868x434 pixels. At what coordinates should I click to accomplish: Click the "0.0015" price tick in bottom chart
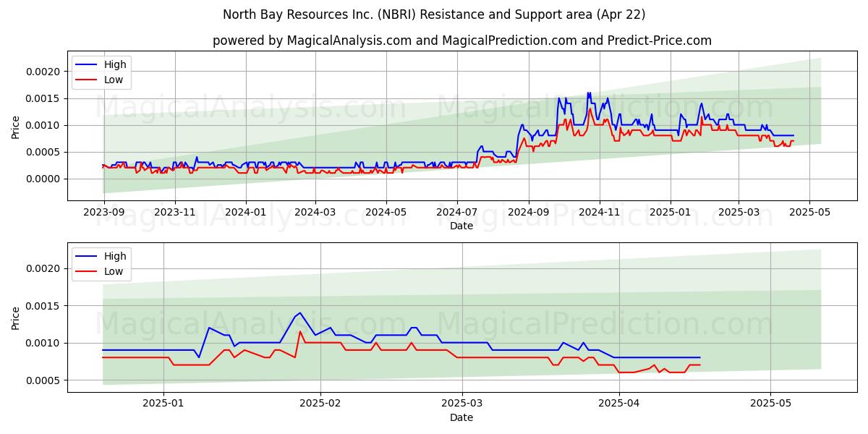[45, 306]
